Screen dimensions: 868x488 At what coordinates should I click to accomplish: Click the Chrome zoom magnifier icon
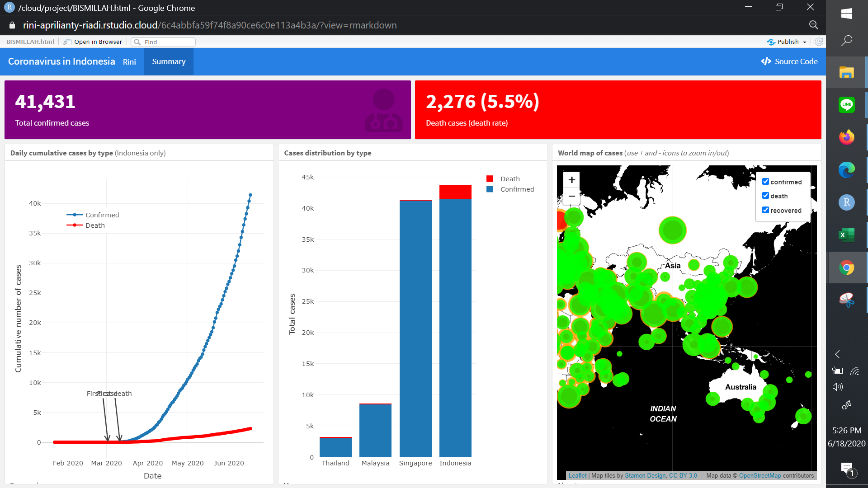click(813, 25)
